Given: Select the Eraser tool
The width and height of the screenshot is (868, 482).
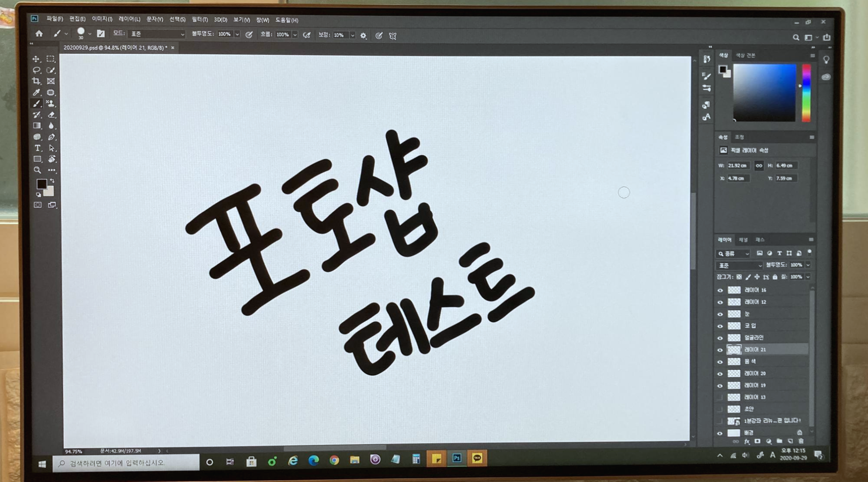Looking at the screenshot, I should coord(51,115).
